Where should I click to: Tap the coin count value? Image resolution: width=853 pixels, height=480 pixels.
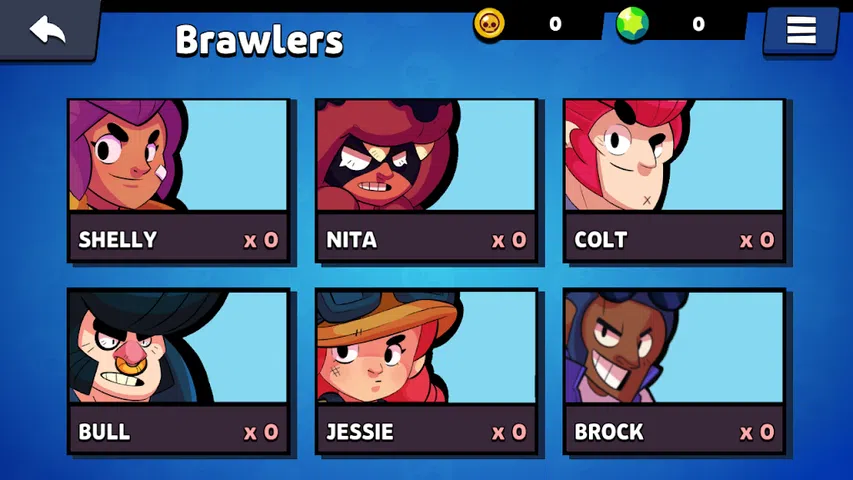tap(555, 24)
